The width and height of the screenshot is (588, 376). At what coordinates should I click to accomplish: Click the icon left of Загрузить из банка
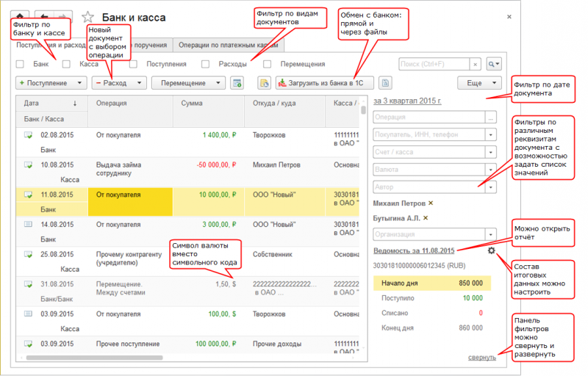[x=265, y=84]
